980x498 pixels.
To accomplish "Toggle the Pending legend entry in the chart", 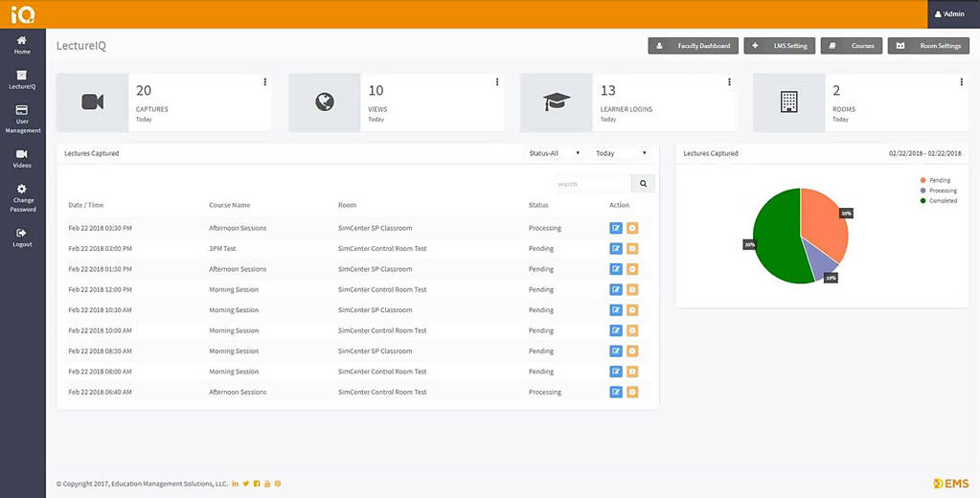I will [x=935, y=180].
